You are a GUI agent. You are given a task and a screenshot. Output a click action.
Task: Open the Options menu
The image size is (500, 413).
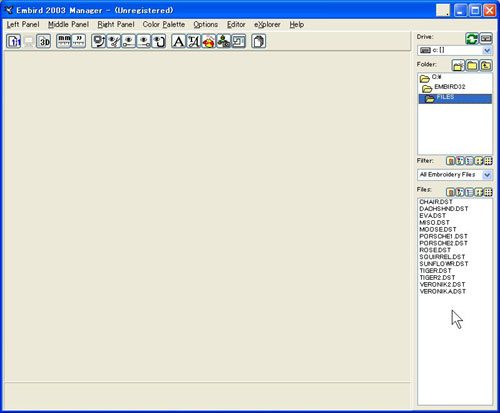(206, 24)
